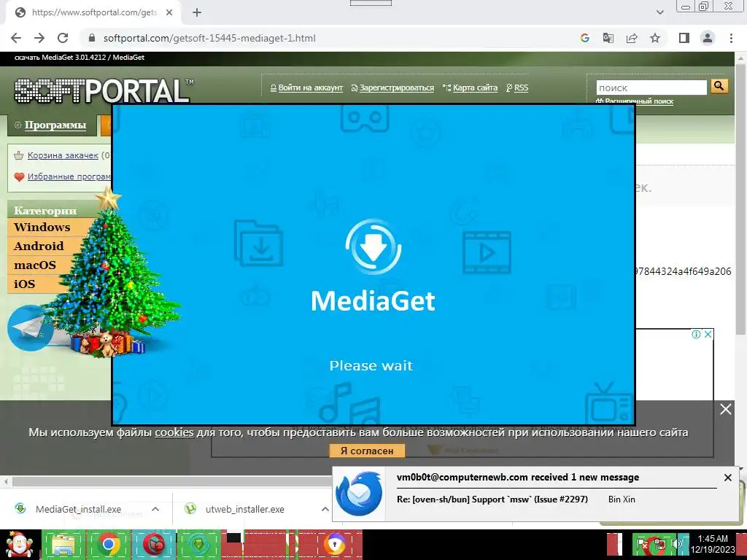Expand the tab search chevron
747x560 pixels.
pyautogui.click(x=659, y=12)
